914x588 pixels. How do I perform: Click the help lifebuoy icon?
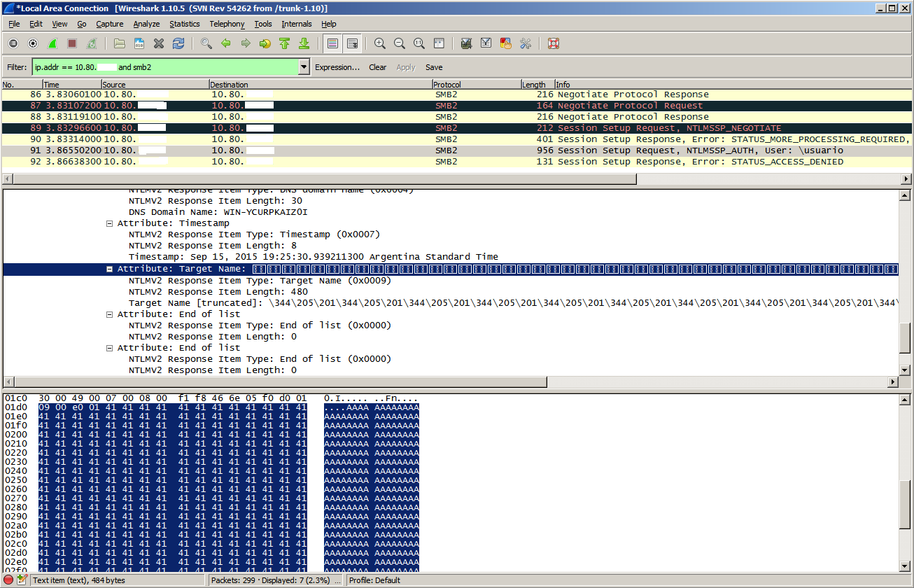click(553, 43)
